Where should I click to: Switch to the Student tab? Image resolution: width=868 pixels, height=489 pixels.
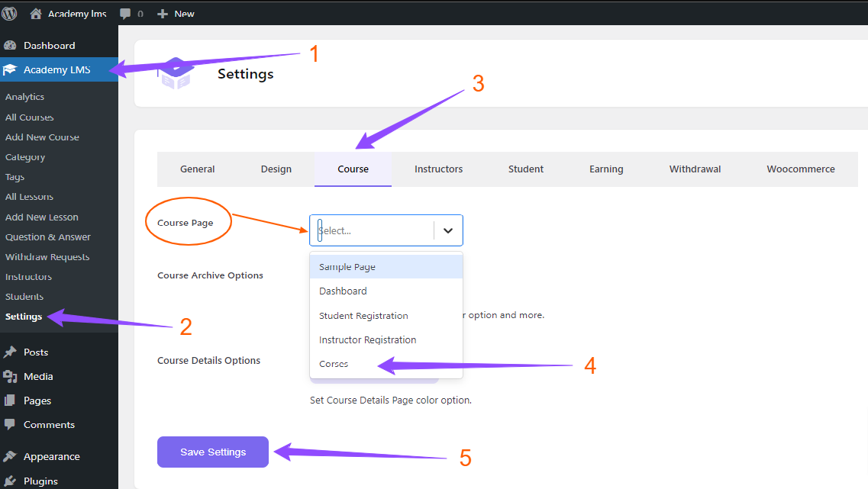pyautogui.click(x=526, y=169)
